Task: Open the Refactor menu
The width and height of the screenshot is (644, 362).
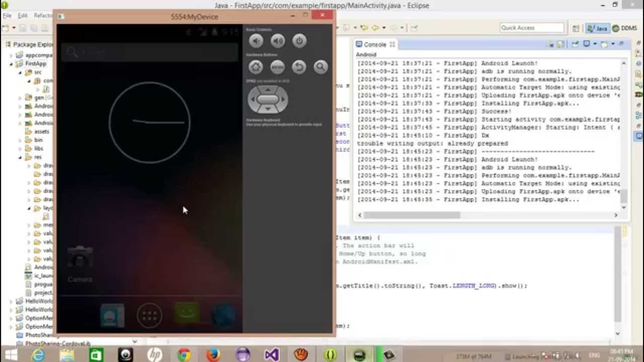Action: pyautogui.click(x=43, y=16)
